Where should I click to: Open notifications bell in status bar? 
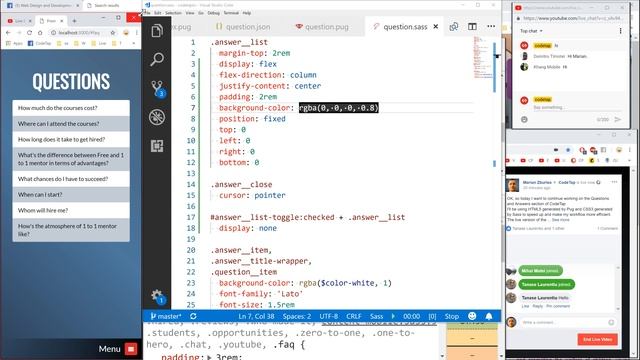click(489, 316)
